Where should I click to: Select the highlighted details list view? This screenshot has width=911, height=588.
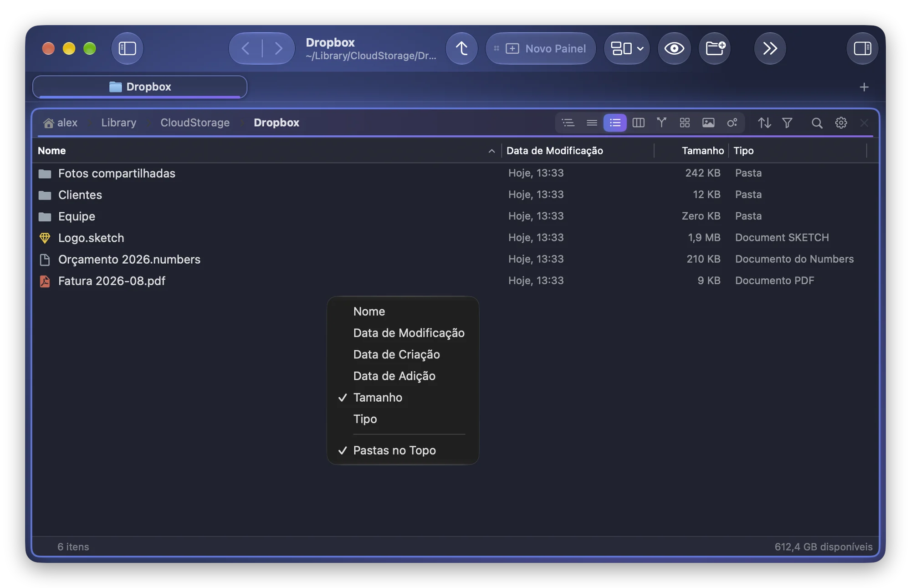pyautogui.click(x=615, y=123)
